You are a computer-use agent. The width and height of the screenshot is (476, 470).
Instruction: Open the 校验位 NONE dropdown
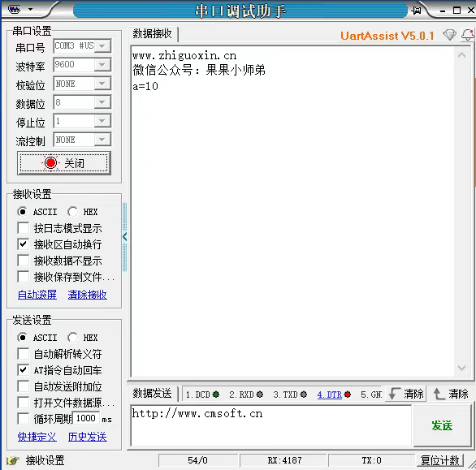point(102,84)
